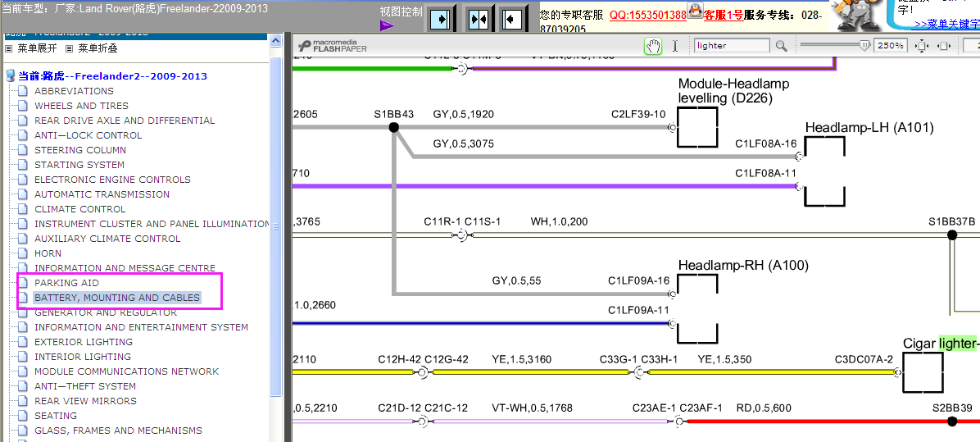The height and width of the screenshot is (442, 980).
Task: Click the page icon beside AUTOMATIC TRANSMISSION
Action: 22,194
